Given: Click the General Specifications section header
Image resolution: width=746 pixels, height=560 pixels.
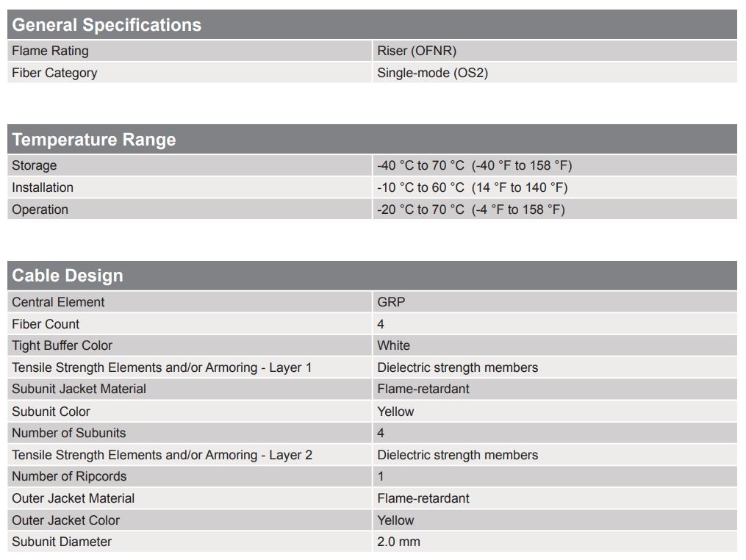Looking at the screenshot, I should click(107, 25).
